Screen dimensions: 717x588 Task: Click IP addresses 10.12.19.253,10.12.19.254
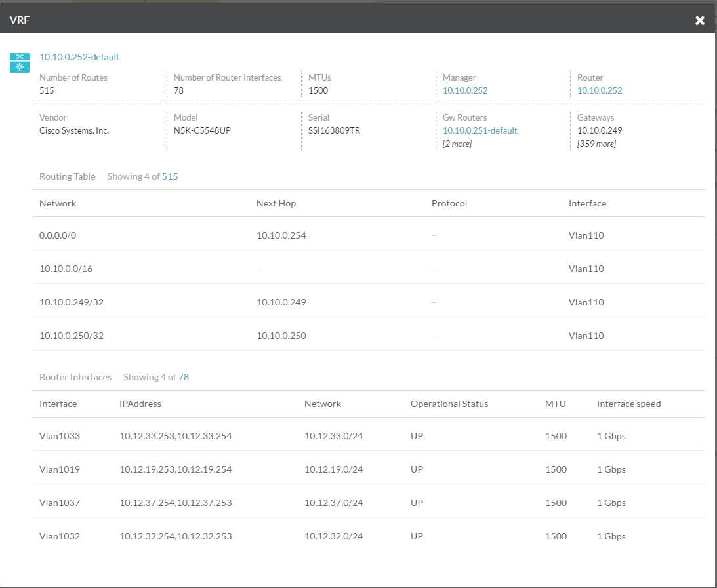pyautogui.click(x=176, y=469)
